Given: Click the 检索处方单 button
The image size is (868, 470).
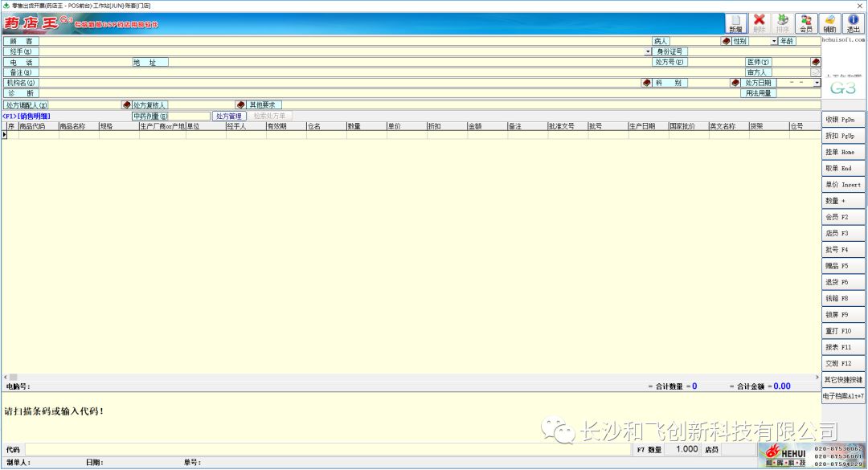Looking at the screenshot, I should pyautogui.click(x=269, y=116).
